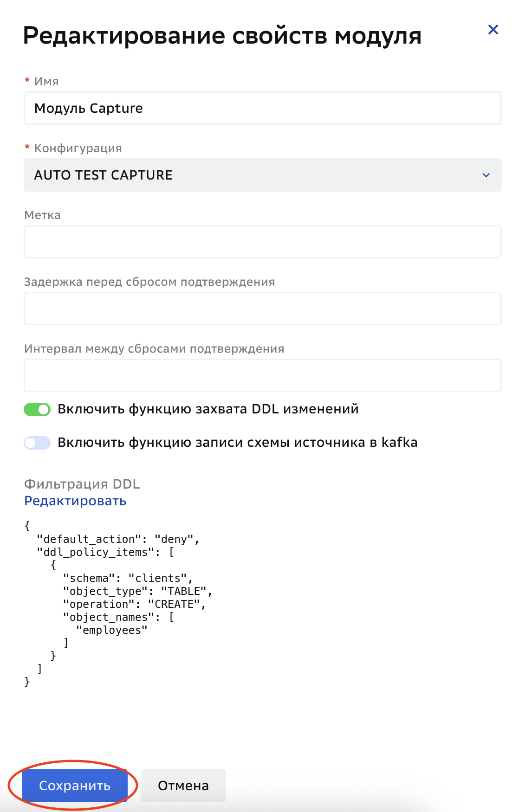This screenshot has width=519, height=812.
Task: Disable the DDL changes capture toggle
Action: point(37,409)
